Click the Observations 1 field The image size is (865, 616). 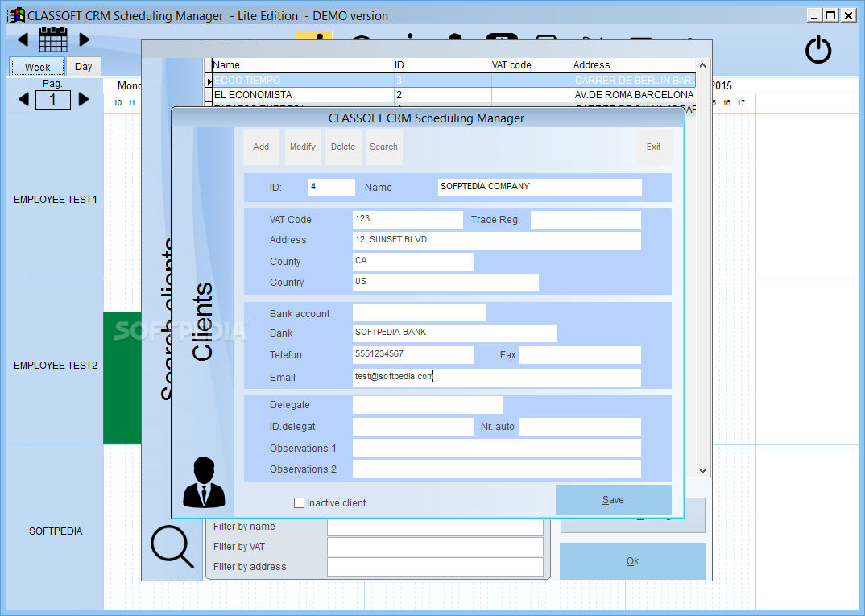[x=496, y=448]
